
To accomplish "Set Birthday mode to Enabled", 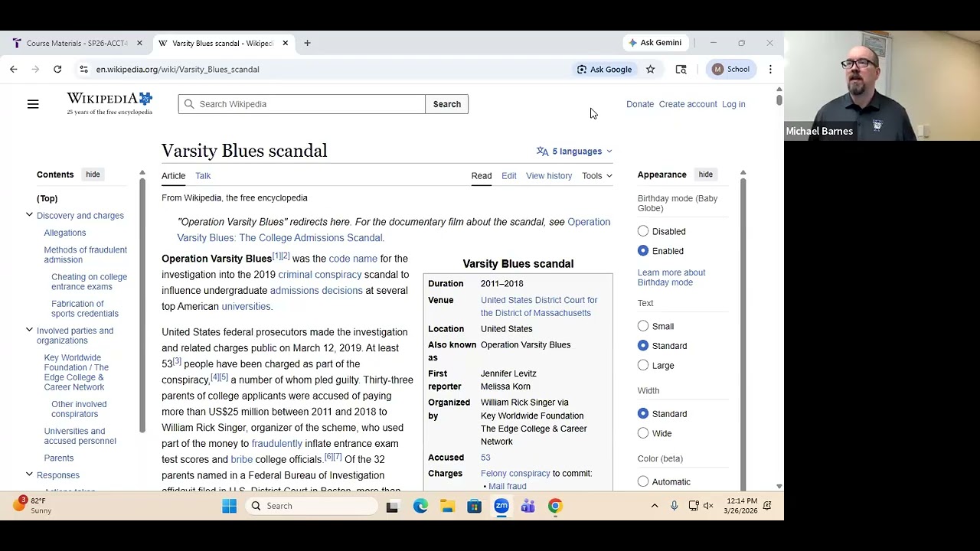I will click(643, 251).
